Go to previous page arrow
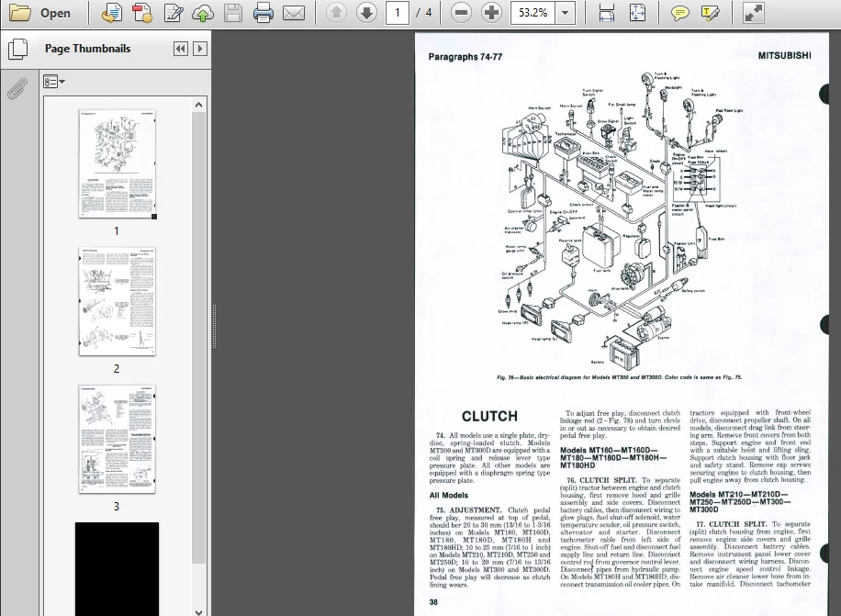 click(336, 12)
